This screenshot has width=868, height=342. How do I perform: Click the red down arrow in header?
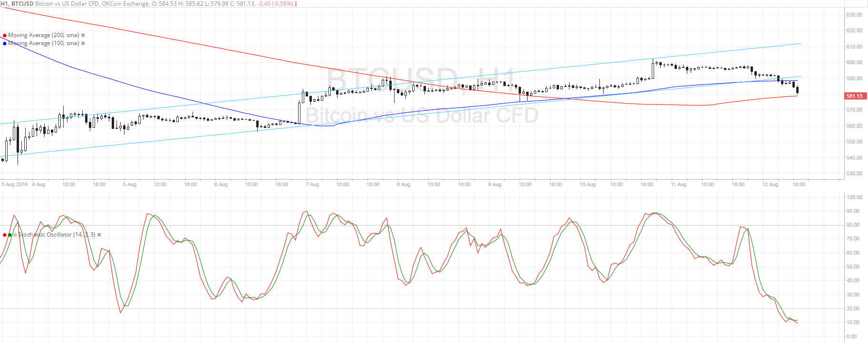(x=296, y=4)
